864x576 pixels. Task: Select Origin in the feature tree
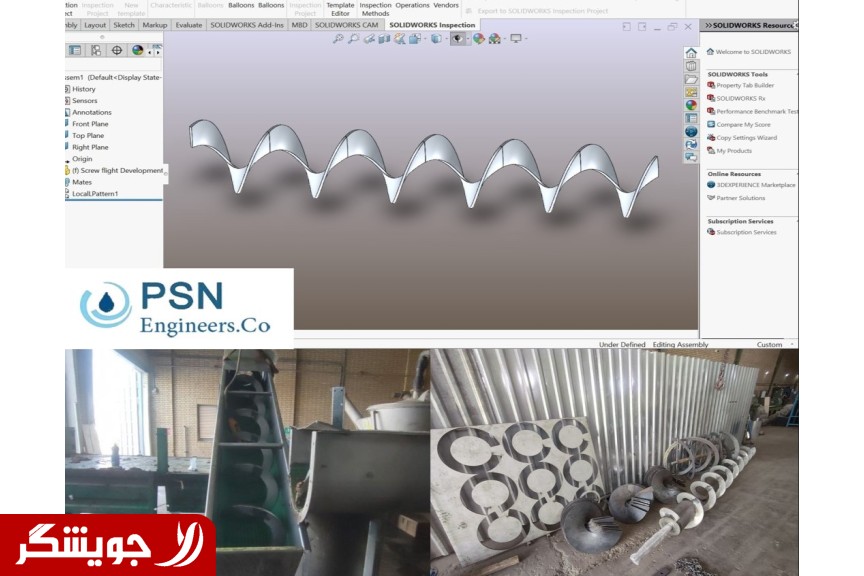tap(82, 159)
